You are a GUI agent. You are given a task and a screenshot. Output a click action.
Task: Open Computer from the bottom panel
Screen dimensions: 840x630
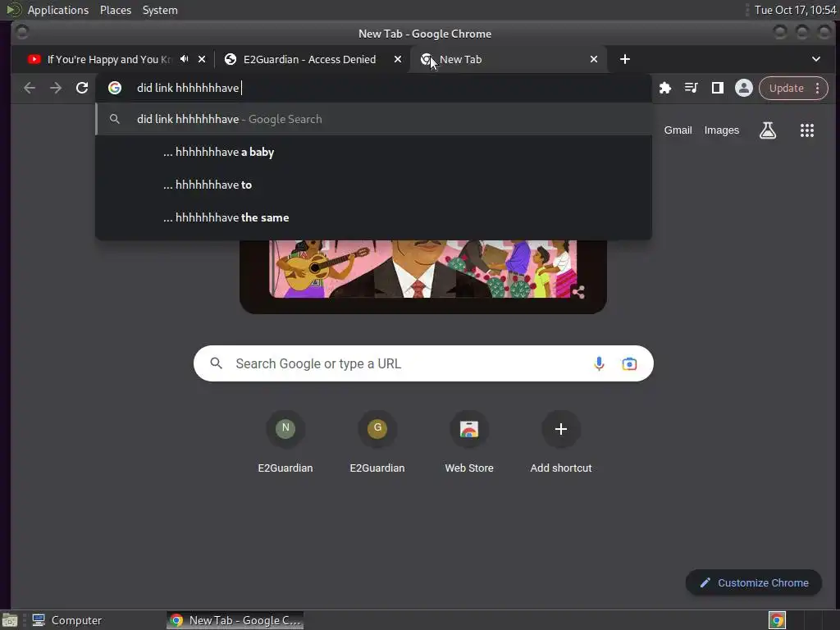point(67,620)
